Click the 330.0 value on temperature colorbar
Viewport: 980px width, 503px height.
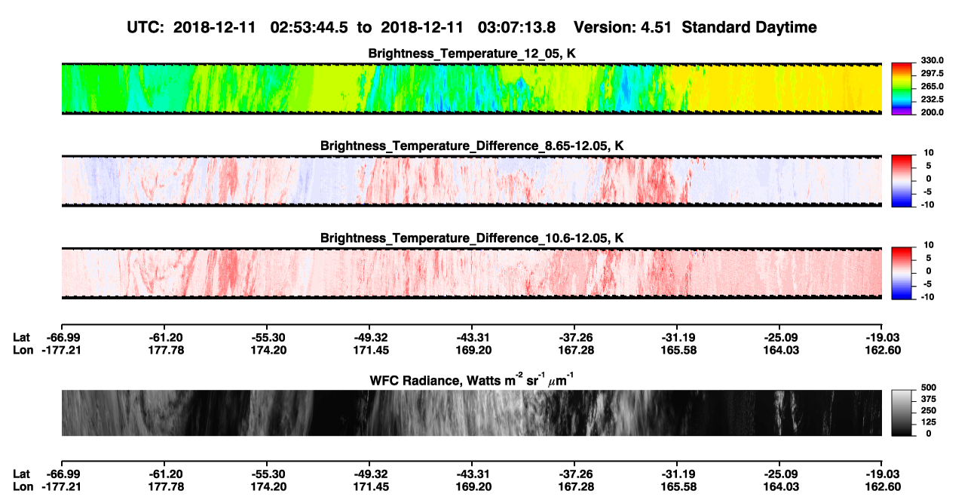tap(933, 60)
